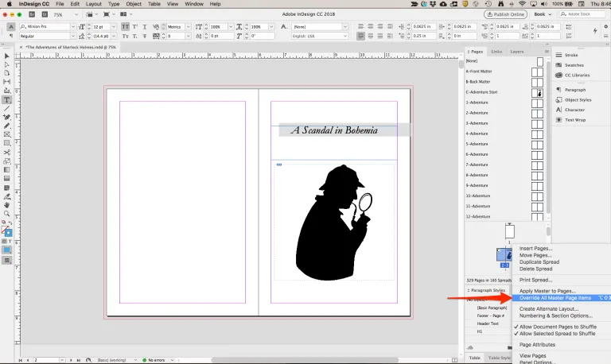This screenshot has height=364, width=611.
Task: Click the Table tab at the bottom
Action: pos(474,358)
